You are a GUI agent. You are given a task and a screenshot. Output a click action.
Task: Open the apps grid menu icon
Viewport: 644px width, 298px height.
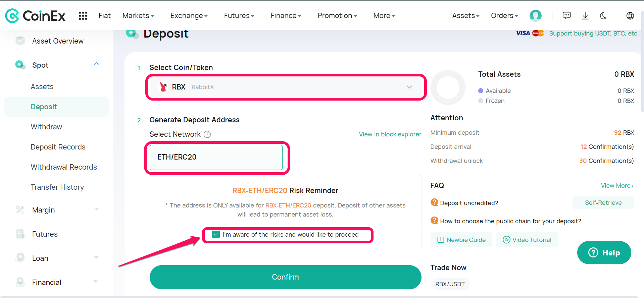pos(83,16)
